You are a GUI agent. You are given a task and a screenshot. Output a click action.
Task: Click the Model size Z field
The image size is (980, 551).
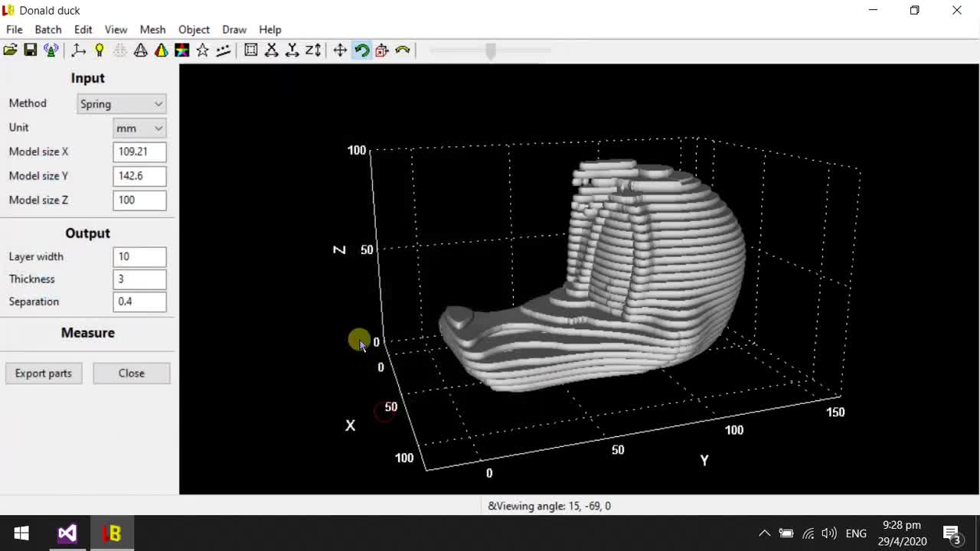point(139,200)
